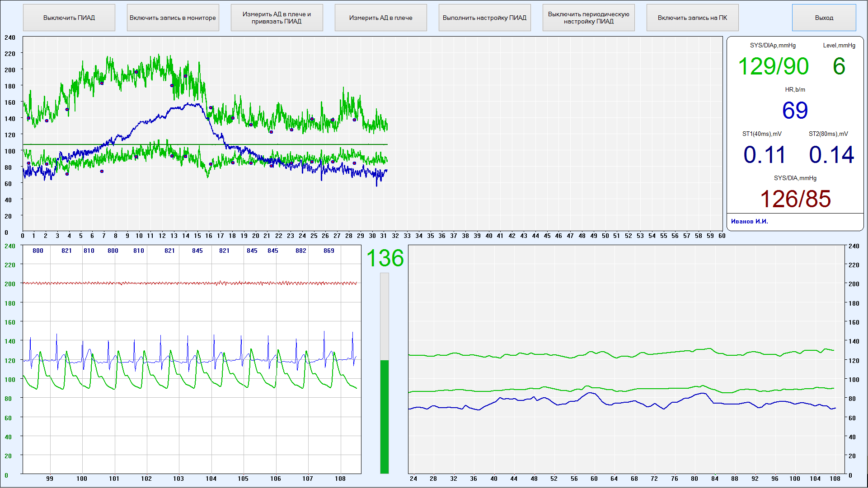Select the SYS/DIAp value 129/90
The height and width of the screenshot is (488, 868).
click(773, 66)
